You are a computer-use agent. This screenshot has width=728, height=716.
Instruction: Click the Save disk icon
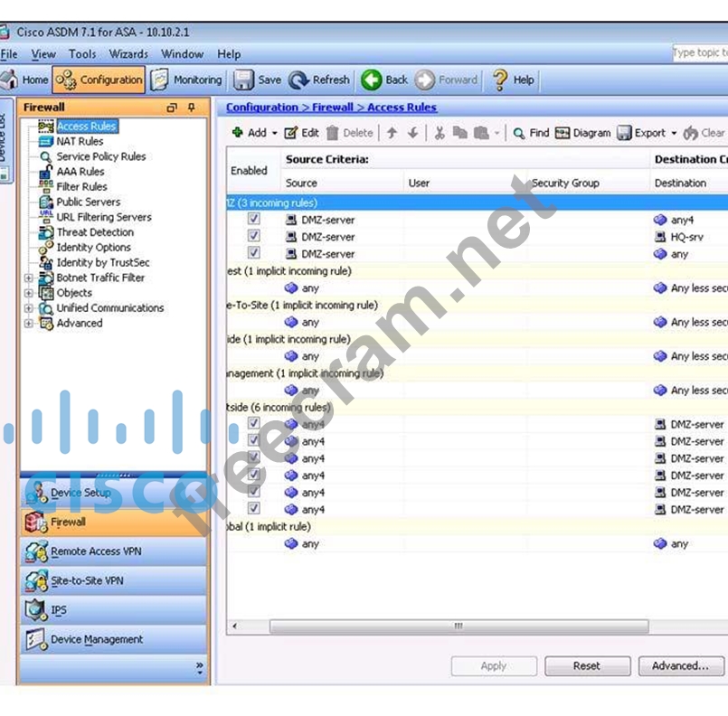pos(244,80)
